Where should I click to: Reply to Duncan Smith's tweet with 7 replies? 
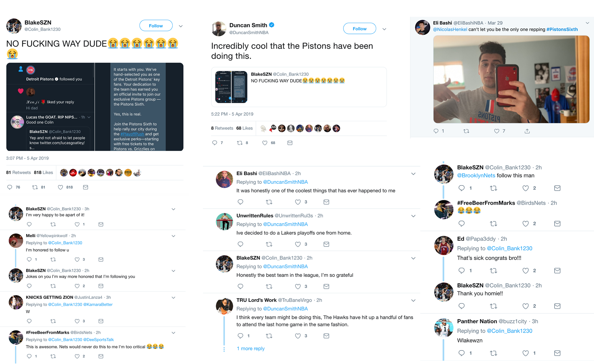point(215,143)
